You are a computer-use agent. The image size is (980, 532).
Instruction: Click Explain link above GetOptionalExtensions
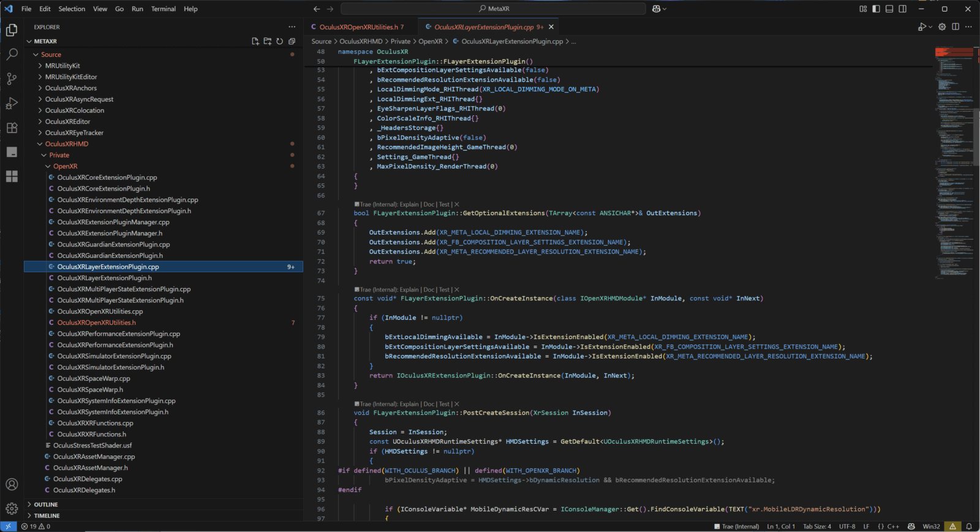point(409,205)
